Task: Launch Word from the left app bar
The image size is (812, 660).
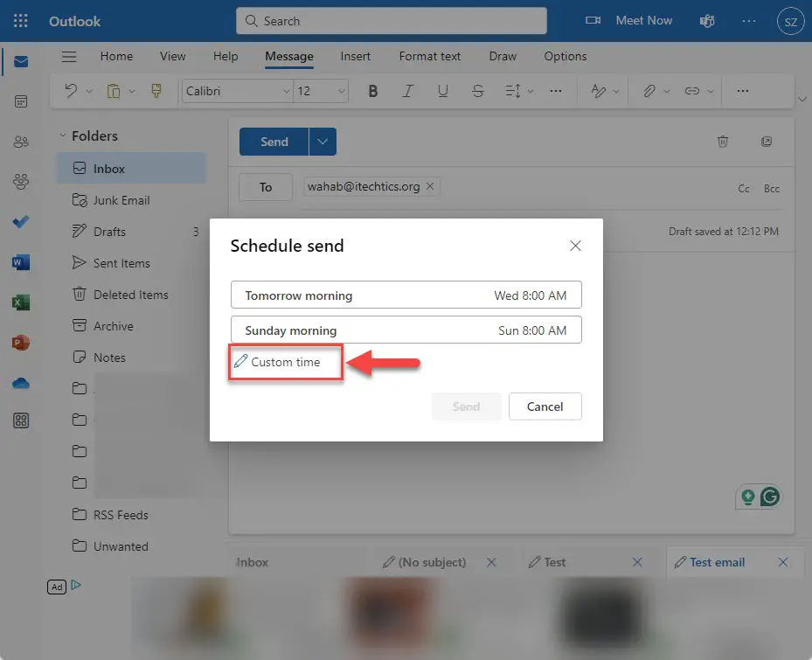Action: pos(22,262)
